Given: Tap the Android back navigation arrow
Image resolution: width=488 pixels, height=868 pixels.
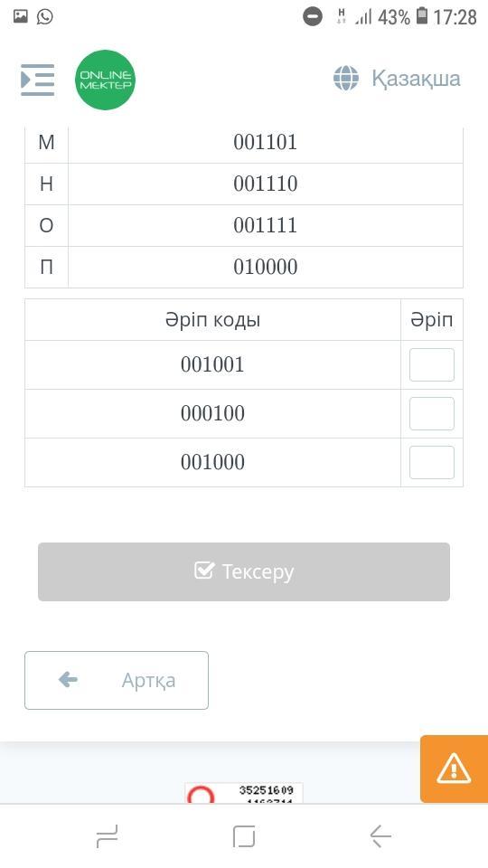Looking at the screenshot, I should [x=380, y=835].
